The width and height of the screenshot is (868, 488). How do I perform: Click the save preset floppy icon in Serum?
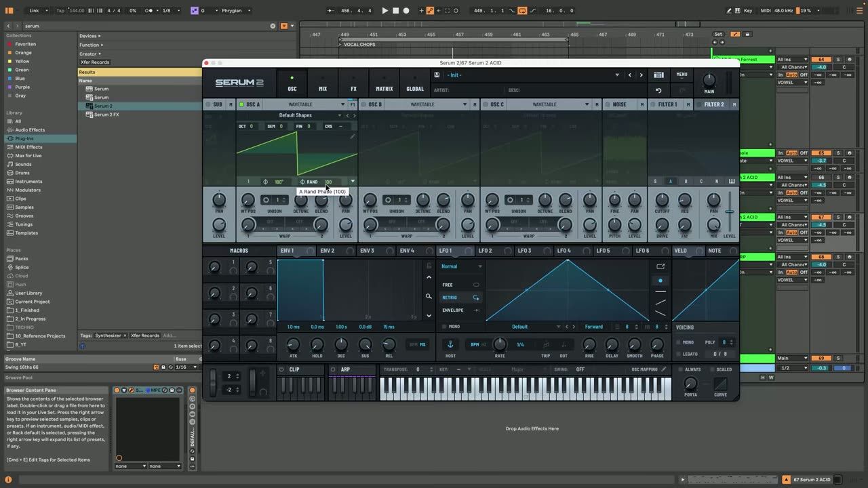point(437,75)
